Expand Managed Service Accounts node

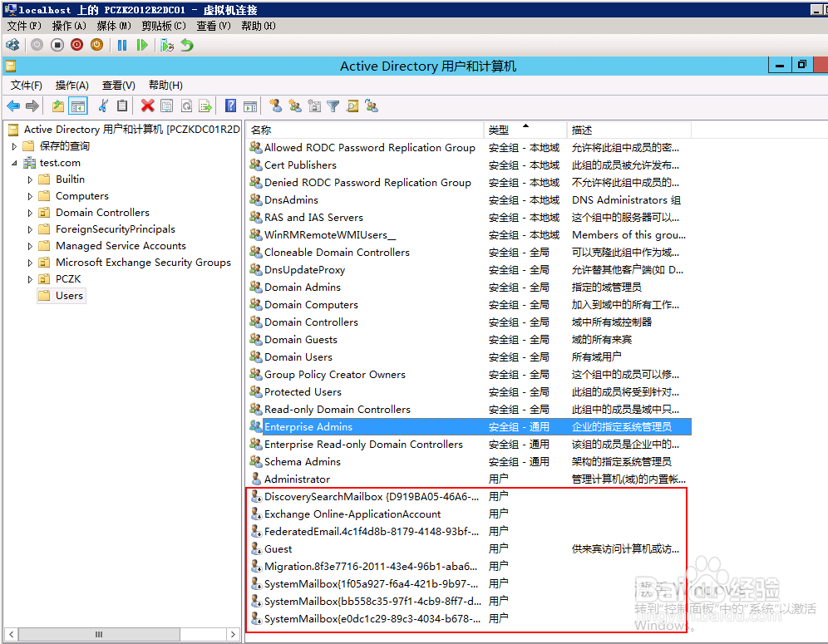[30, 246]
